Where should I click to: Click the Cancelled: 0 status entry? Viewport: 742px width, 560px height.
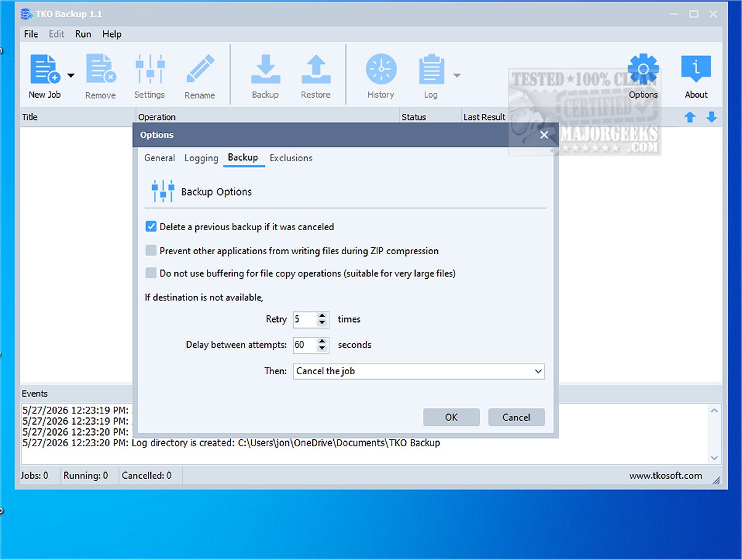click(147, 476)
